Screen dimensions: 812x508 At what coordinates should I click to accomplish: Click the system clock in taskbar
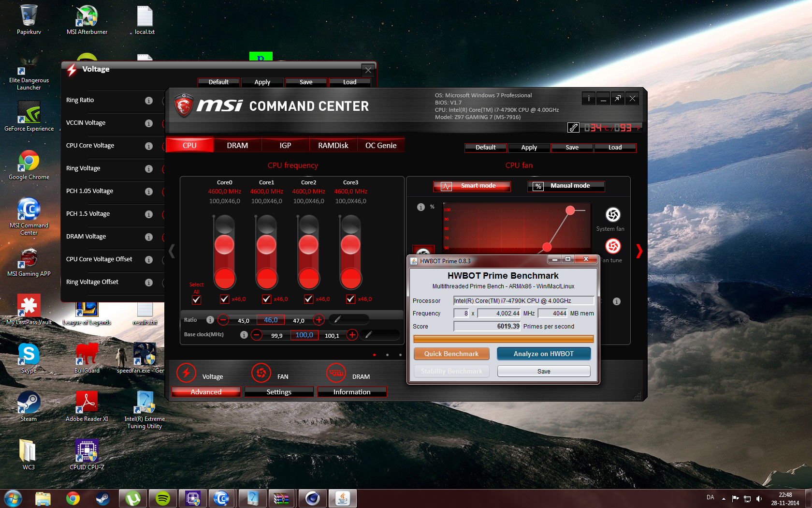coord(785,499)
